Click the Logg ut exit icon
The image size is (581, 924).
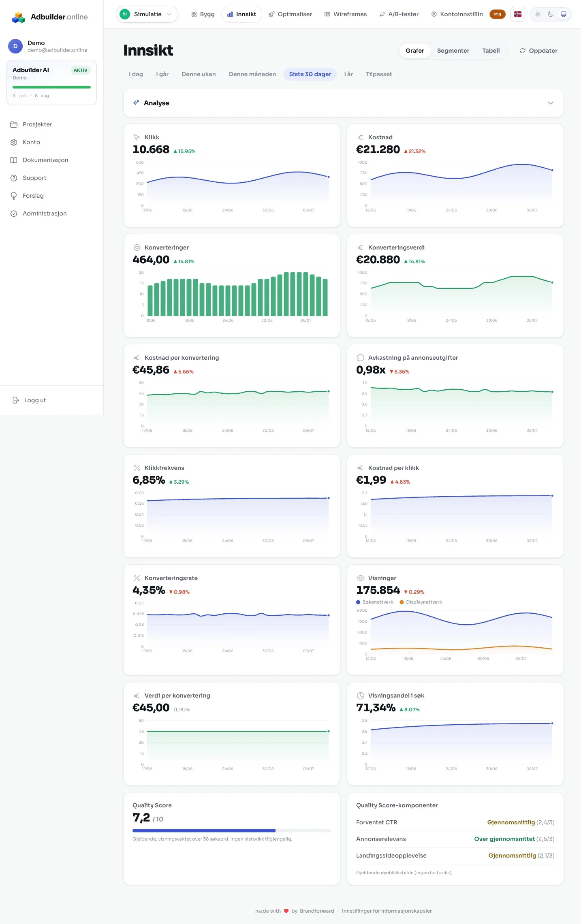pos(16,400)
